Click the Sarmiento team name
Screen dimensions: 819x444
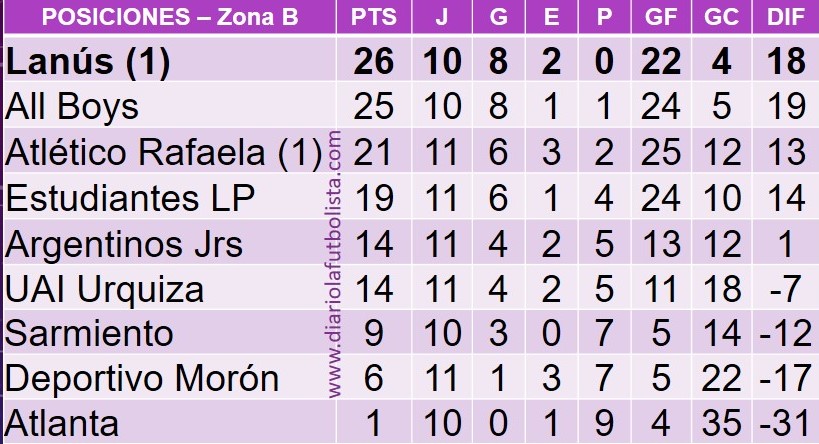[89, 334]
